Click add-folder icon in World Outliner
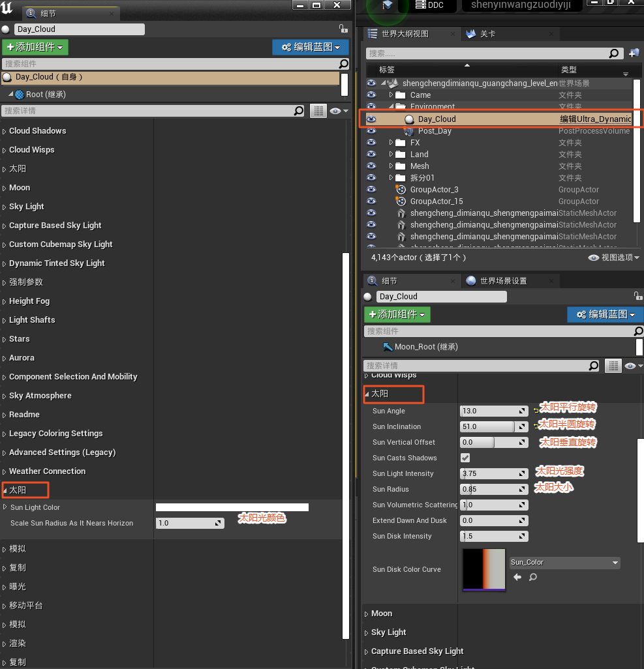The width and height of the screenshot is (644, 669). [633, 53]
